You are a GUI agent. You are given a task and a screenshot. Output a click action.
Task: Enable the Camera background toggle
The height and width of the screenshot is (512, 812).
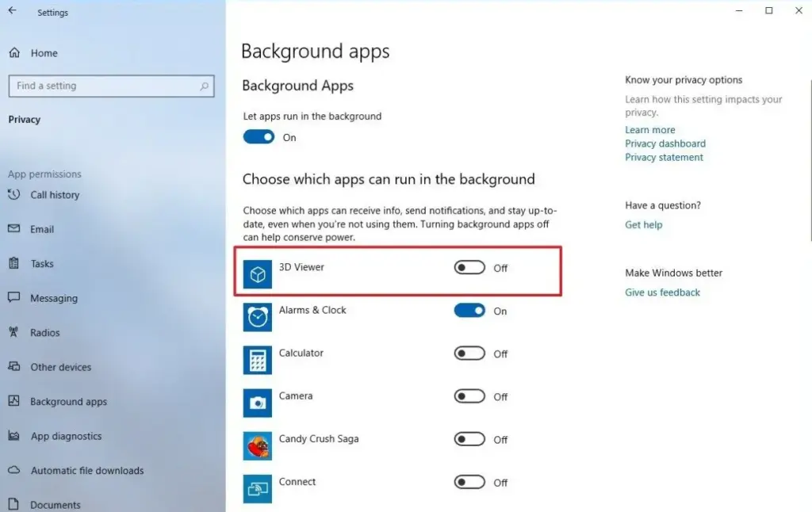click(469, 396)
